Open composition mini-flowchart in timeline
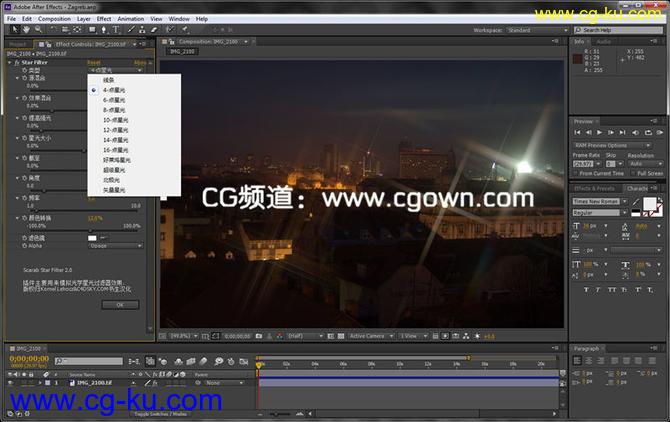This screenshot has height=422, width=670. coord(134,361)
